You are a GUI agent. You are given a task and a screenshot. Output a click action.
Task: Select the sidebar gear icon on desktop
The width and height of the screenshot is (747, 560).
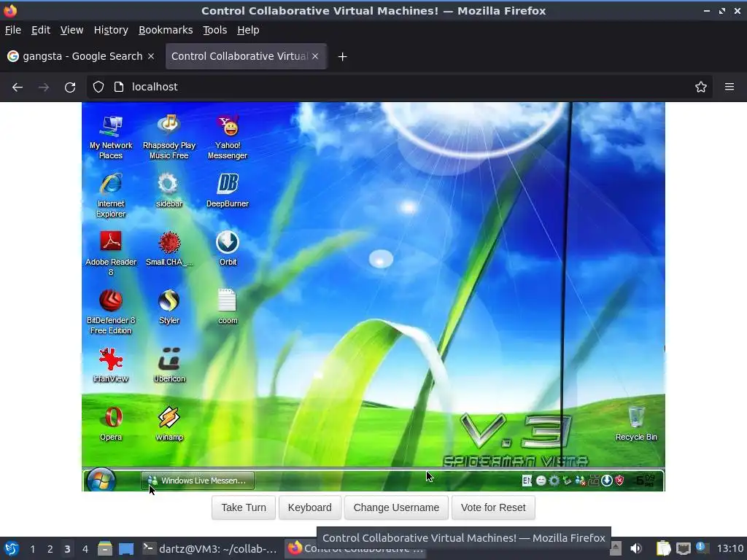[169, 190]
